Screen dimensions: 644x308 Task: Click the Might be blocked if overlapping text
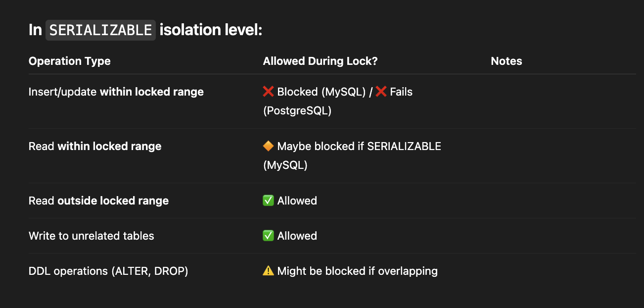358,271
